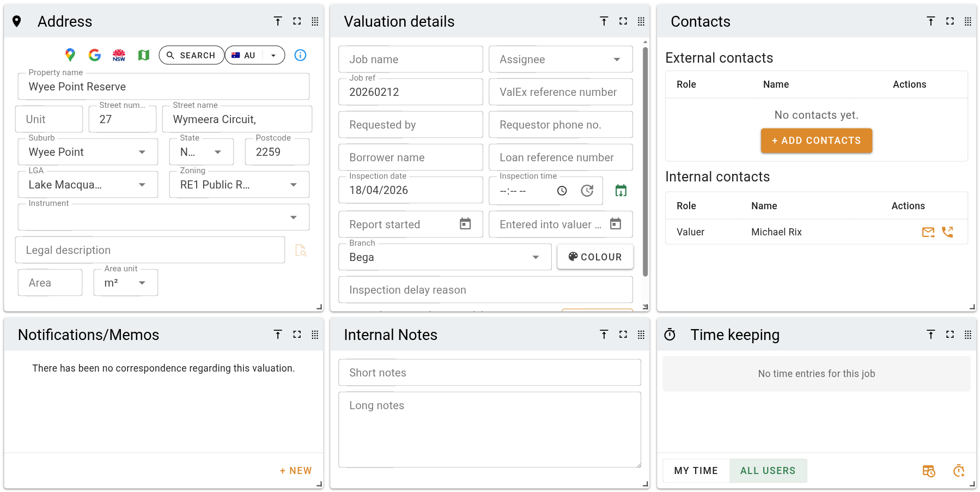This screenshot has height=492, width=980.
Task: Open Google search icon in Address
Action: pos(95,55)
